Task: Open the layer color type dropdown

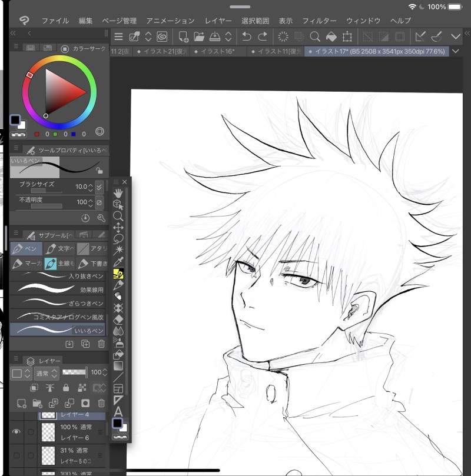Action: 21,374
